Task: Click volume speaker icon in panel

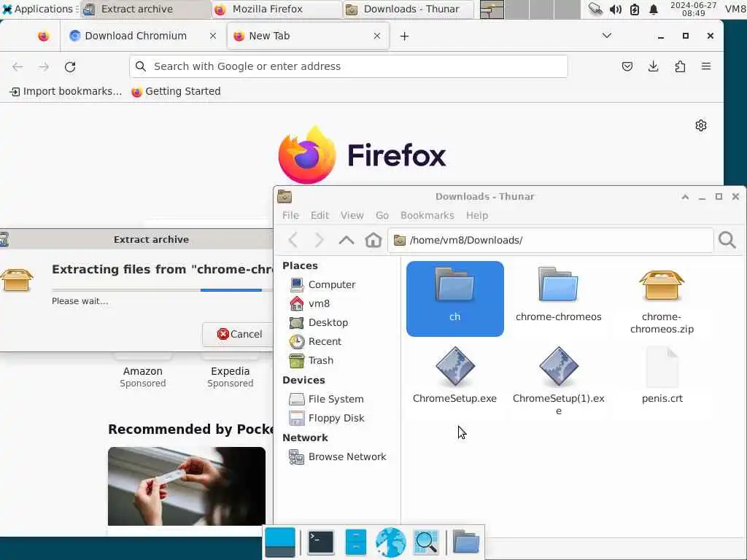Action: pyautogui.click(x=616, y=9)
